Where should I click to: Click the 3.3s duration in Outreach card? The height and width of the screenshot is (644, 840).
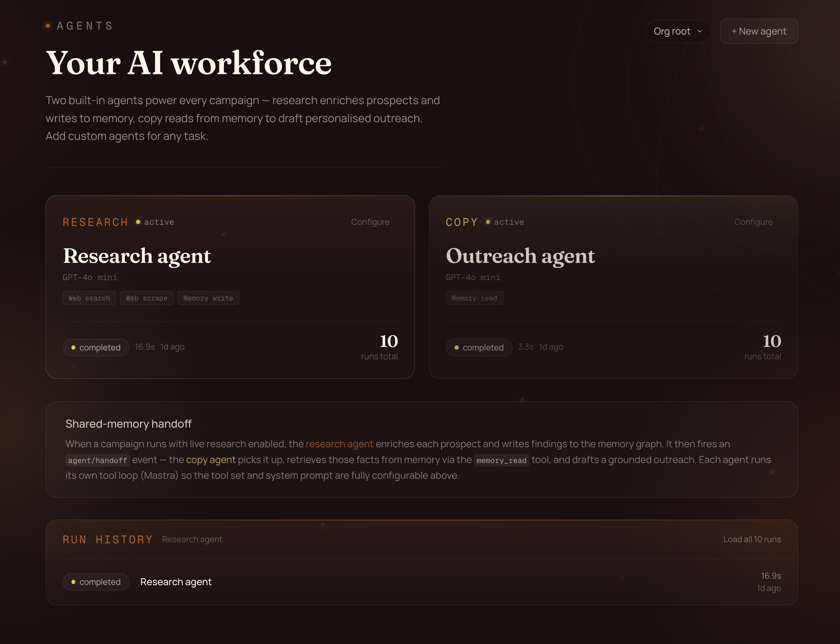click(526, 347)
